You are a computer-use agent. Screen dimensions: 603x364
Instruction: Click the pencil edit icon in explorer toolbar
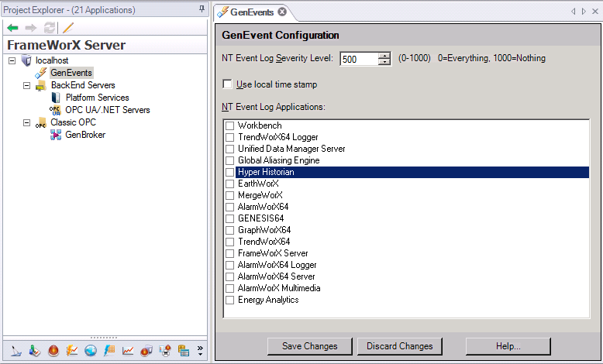coord(67,28)
